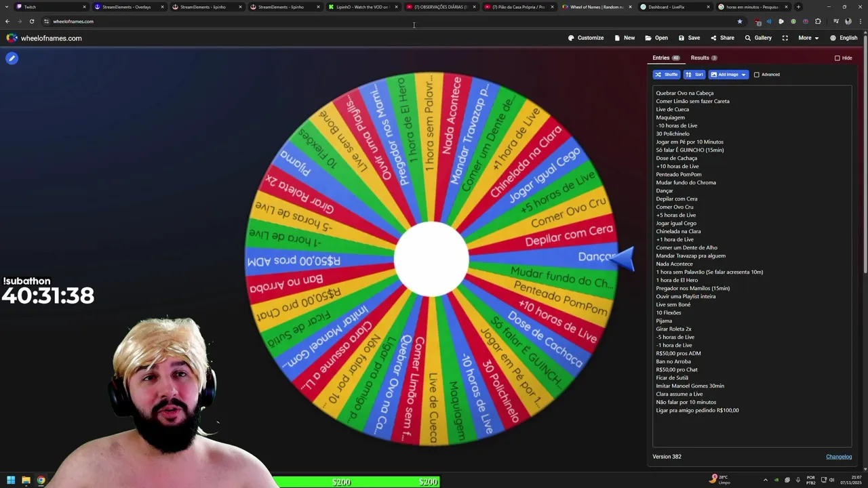This screenshot has height=488, width=868.
Task: Open a new browser tab
Action: pos(798,7)
